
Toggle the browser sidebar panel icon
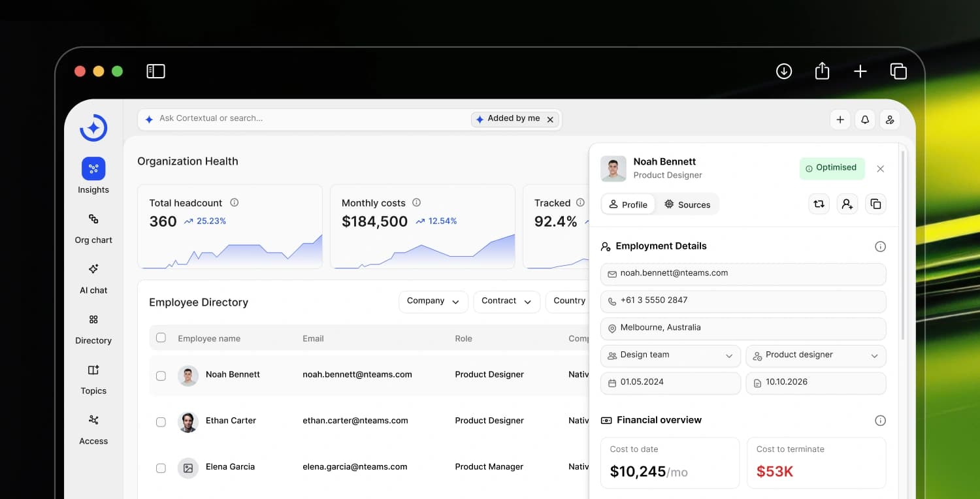pos(155,71)
